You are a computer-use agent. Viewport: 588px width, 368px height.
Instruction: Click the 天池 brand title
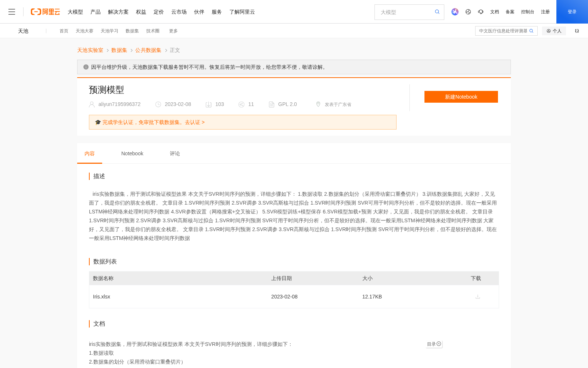(x=23, y=31)
